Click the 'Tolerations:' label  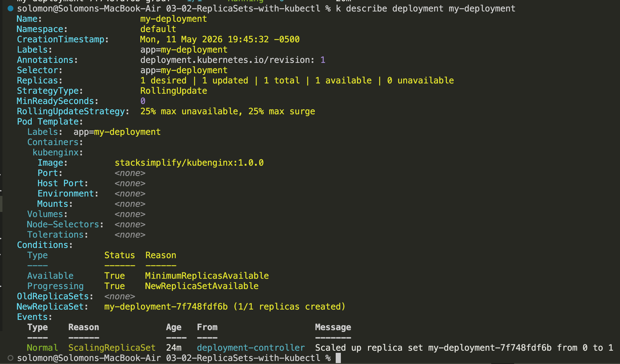[58, 235]
